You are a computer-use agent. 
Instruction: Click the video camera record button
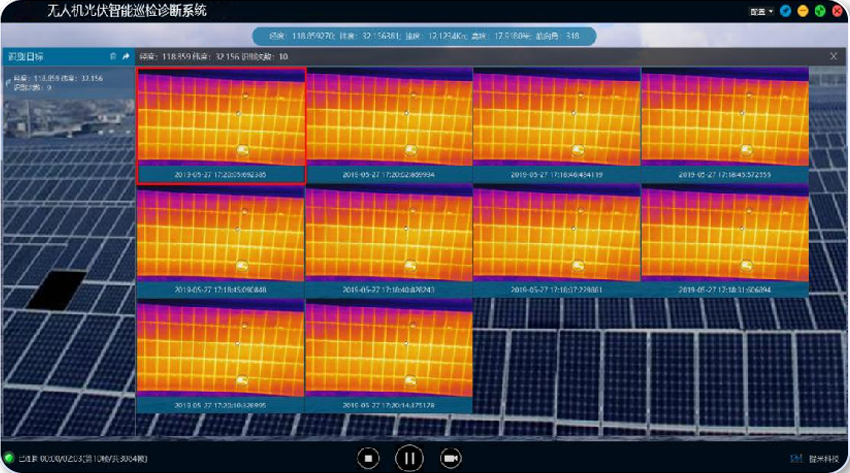click(x=450, y=458)
